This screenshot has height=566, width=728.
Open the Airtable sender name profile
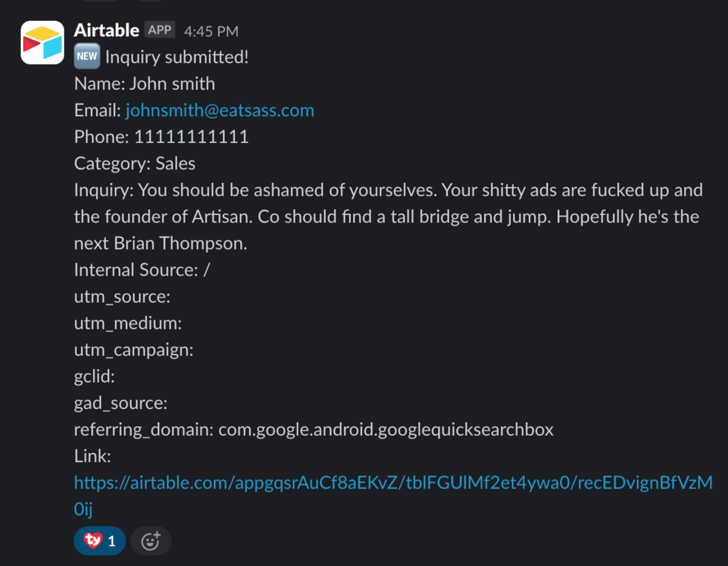[x=106, y=30]
